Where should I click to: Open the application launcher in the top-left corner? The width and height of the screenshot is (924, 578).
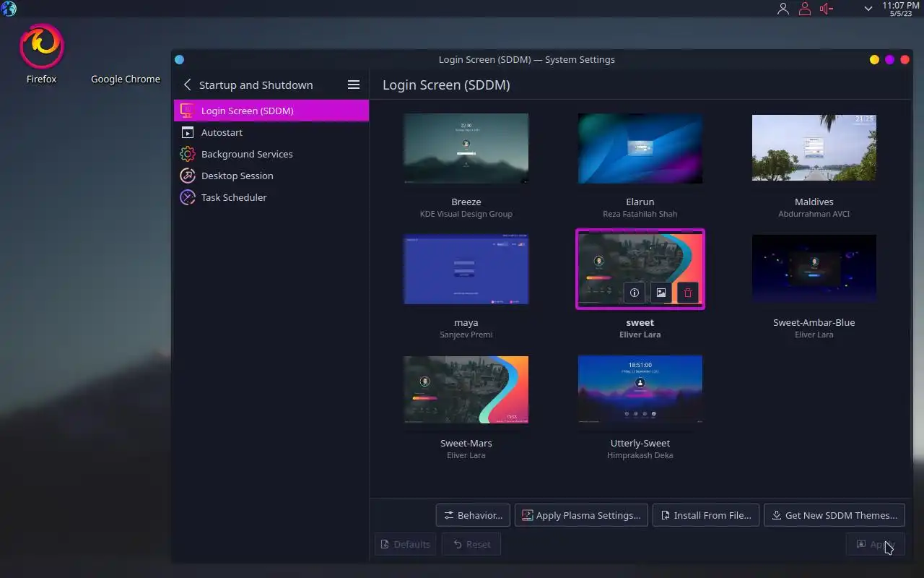pos(9,9)
